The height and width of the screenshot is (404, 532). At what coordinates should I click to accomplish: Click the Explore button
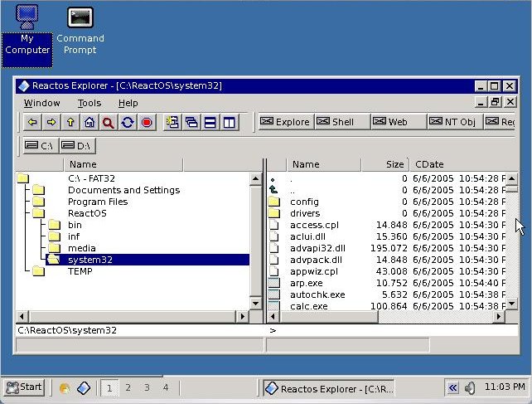[x=286, y=122]
